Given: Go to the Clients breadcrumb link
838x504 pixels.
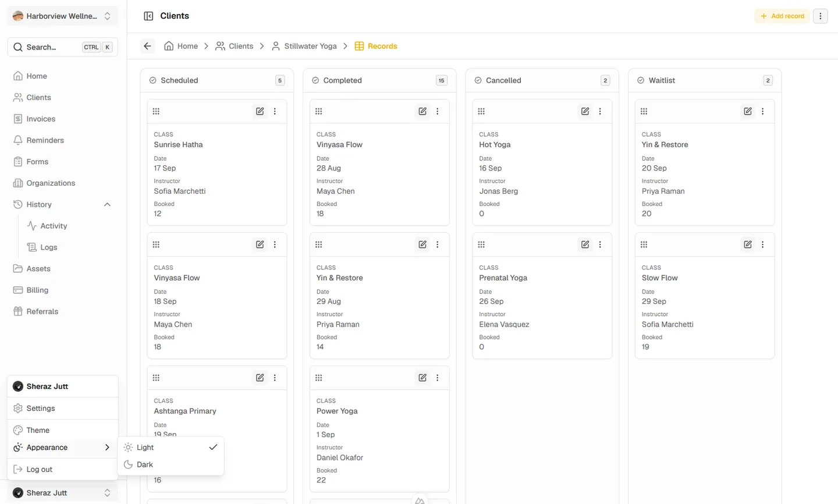Looking at the screenshot, I should tap(235, 46).
